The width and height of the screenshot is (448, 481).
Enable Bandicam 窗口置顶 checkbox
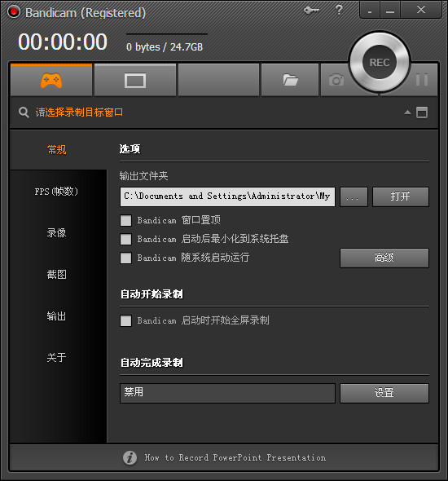pyautogui.click(x=125, y=220)
